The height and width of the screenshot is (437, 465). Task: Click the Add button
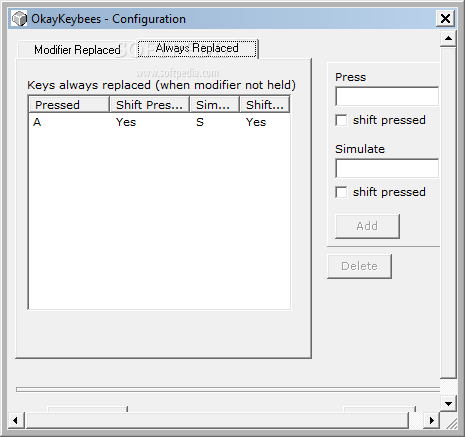367,226
